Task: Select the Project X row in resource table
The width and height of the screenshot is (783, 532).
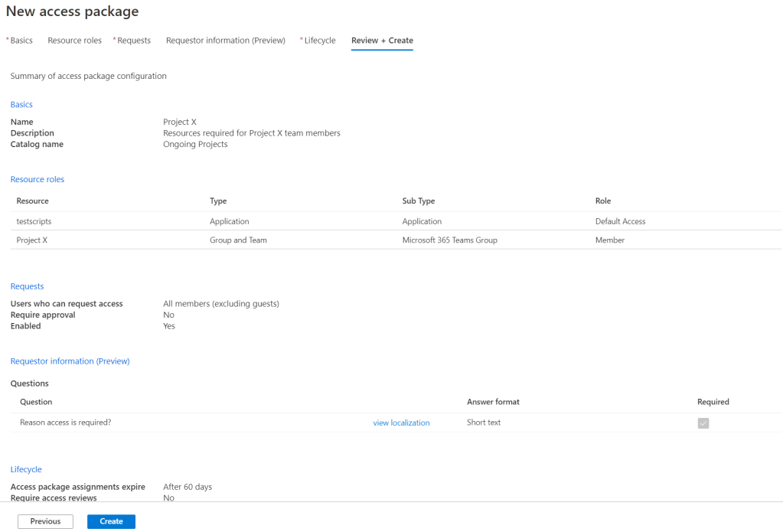Action: tap(31, 240)
